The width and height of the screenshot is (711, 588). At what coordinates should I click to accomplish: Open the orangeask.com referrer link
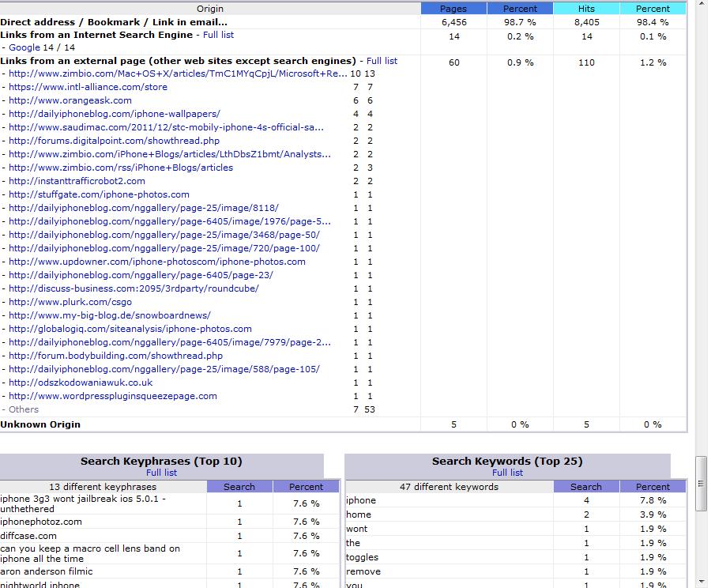coord(70,100)
